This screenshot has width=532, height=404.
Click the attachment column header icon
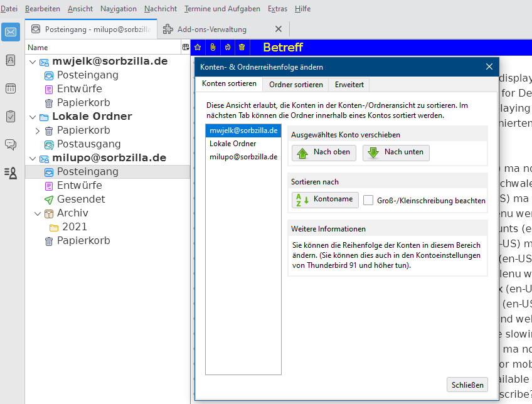[213, 47]
